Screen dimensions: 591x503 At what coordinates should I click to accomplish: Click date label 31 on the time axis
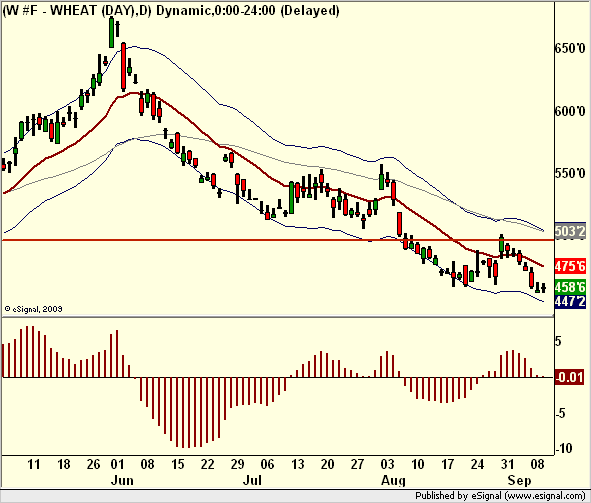click(507, 464)
